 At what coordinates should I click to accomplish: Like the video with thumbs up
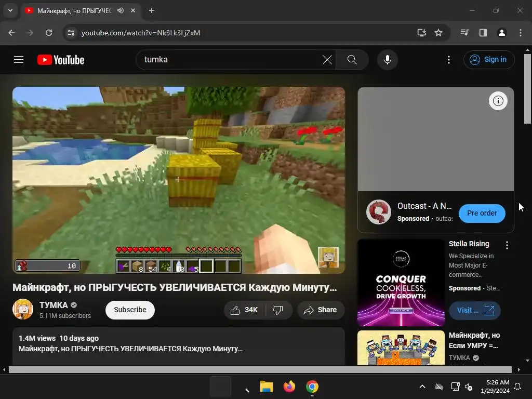tap(244, 310)
